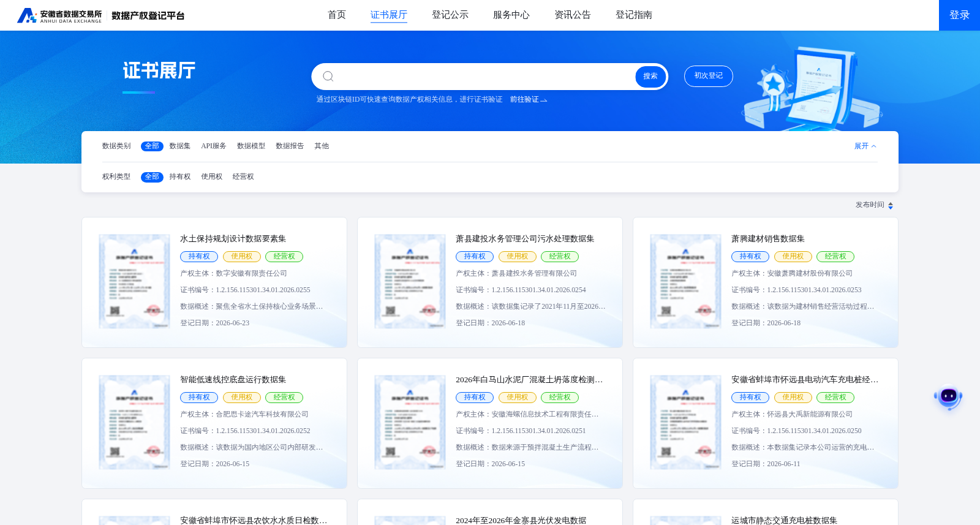Viewport: 980px width, 525px height.
Task: Click 经营权 tag on 白马山水泥厂 card
Action: click(560, 398)
